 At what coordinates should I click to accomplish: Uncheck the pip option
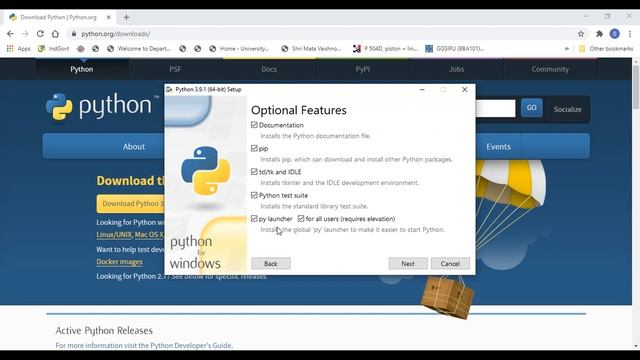pyautogui.click(x=254, y=148)
